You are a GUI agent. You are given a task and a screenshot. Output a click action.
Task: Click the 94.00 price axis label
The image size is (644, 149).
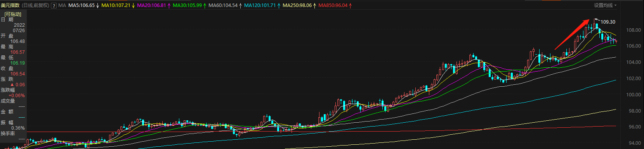(634, 143)
